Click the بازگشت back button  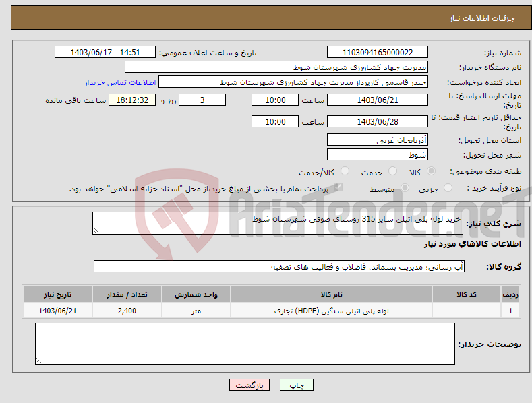pos(249,385)
